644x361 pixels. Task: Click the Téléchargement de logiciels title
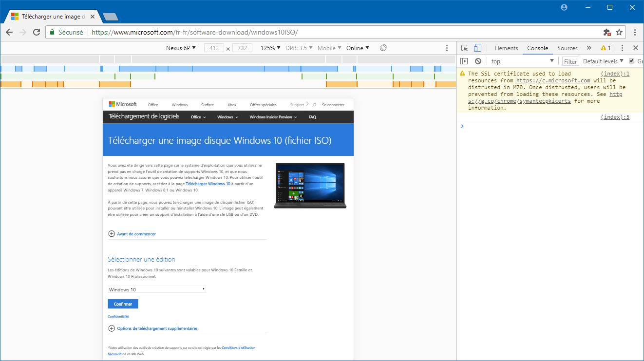click(x=144, y=116)
